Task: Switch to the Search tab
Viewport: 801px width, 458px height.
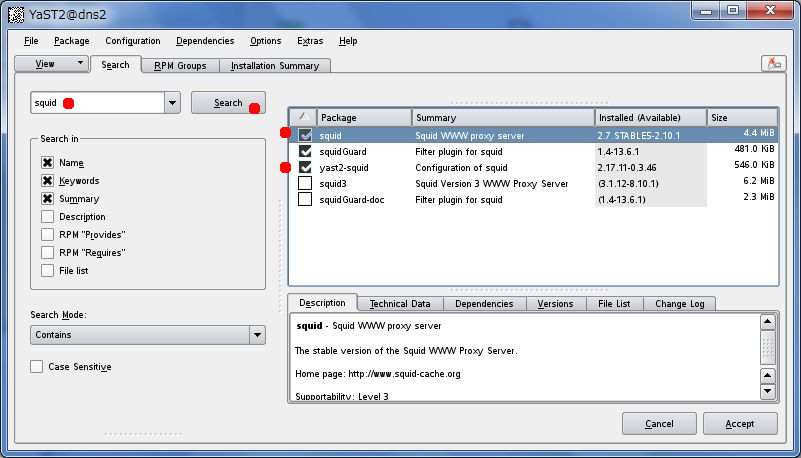Action: 115,65
